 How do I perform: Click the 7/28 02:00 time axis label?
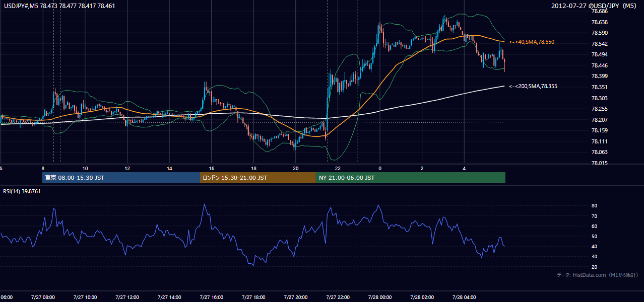coord(422,297)
